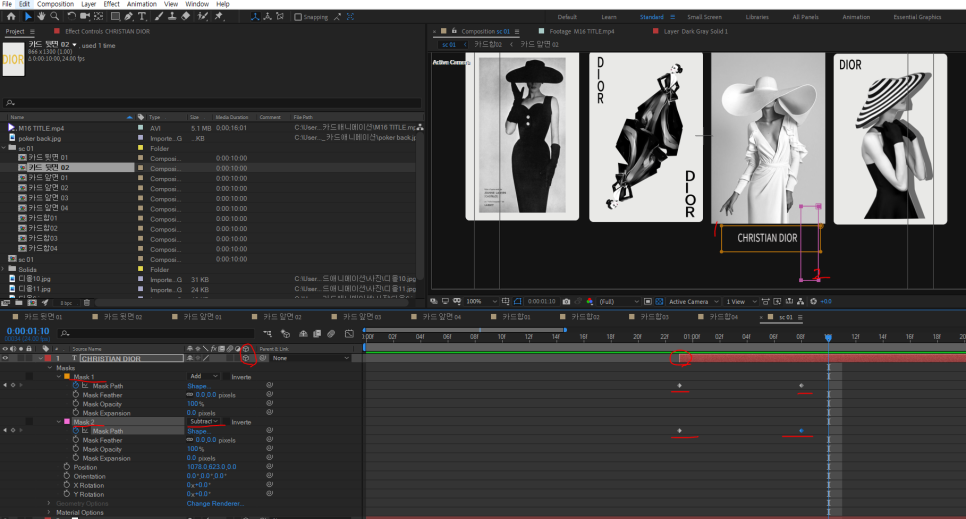Select the Horizontal Type tool
966x519 pixels.
(142, 17)
